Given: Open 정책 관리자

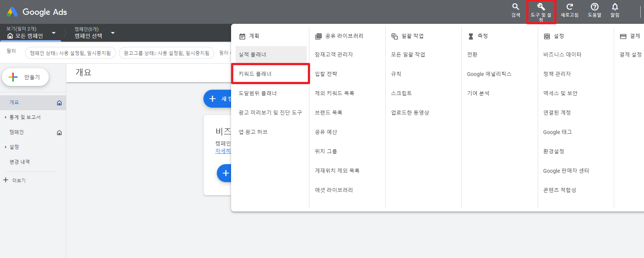Looking at the screenshot, I should tap(557, 74).
